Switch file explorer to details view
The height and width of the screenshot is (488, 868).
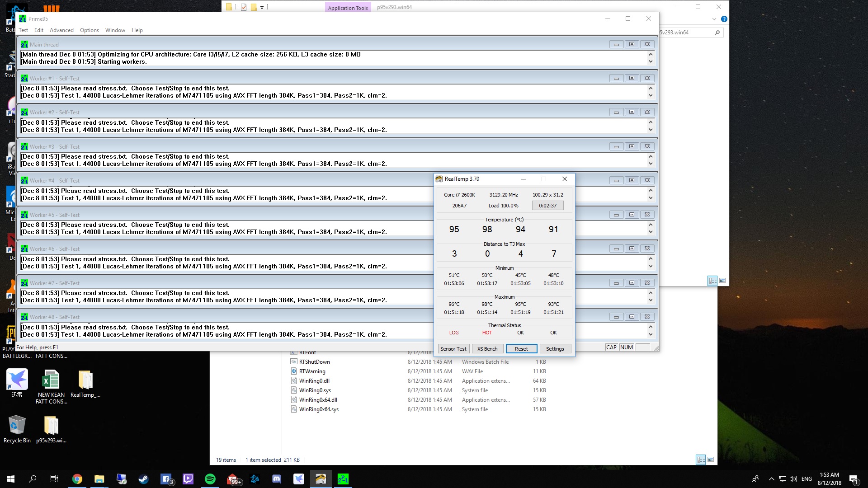point(701,460)
